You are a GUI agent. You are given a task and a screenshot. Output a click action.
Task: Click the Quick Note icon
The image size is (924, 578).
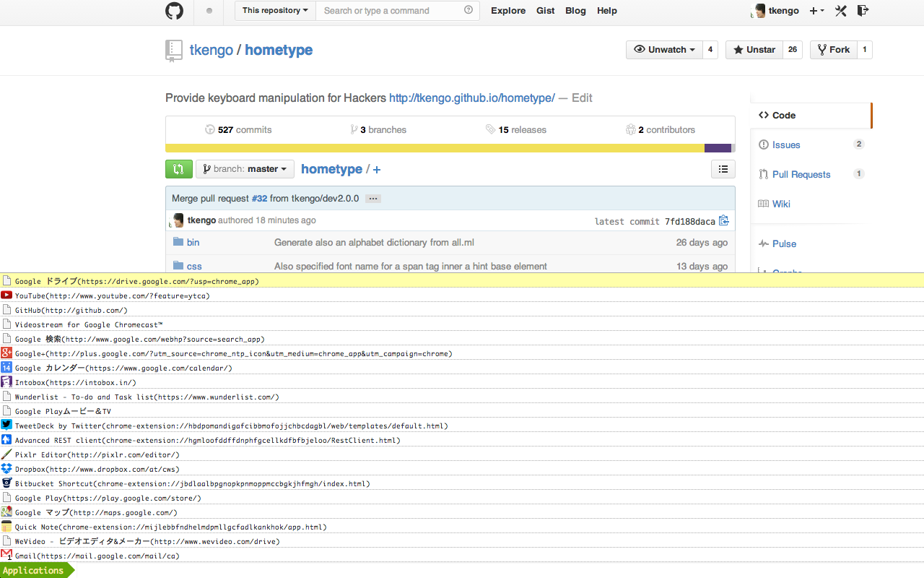(x=6, y=526)
